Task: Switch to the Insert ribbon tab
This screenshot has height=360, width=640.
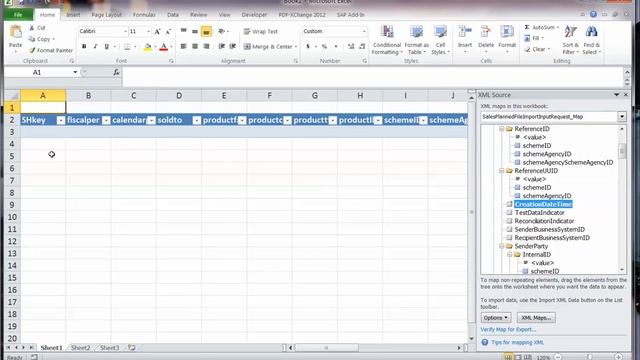Action: [73, 15]
